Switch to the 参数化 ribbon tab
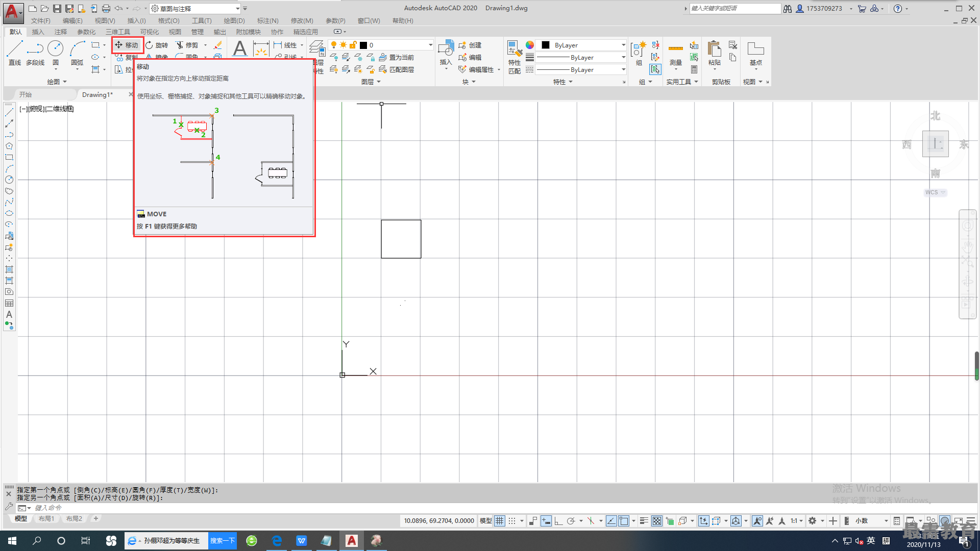 coord(86,32)
